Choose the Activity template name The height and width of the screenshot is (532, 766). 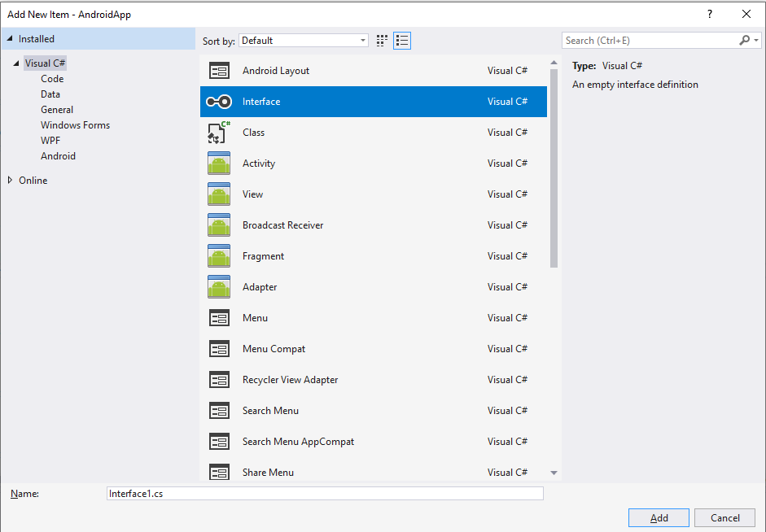(x=259, y=163)
